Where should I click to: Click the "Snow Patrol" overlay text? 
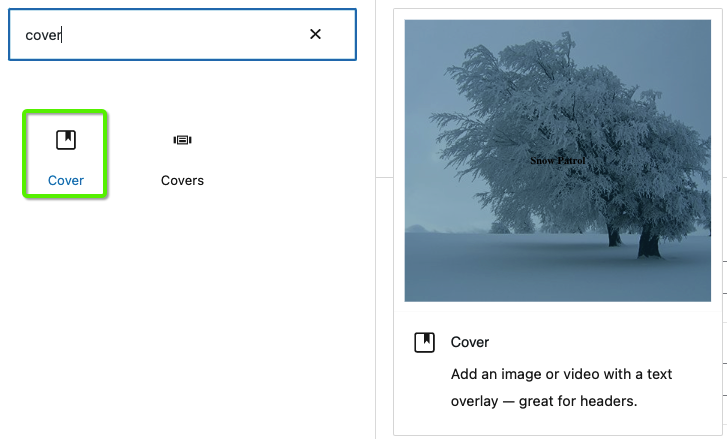pyautogui.click(x=557, y=161)
